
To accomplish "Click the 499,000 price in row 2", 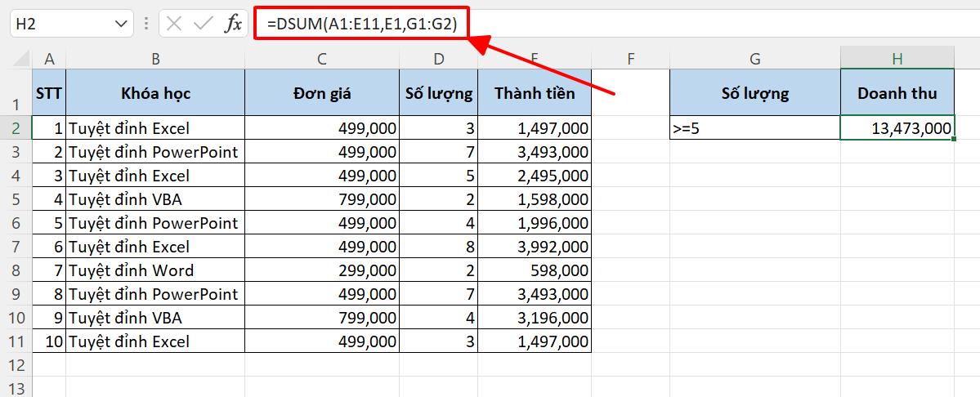I will click(x=322, y=128).
